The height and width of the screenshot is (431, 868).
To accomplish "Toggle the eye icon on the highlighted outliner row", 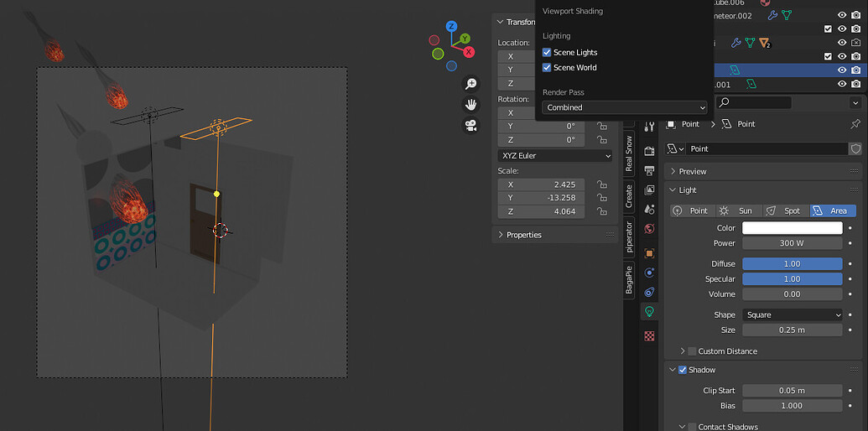I will pyautogui.click(x=842, y=70).
